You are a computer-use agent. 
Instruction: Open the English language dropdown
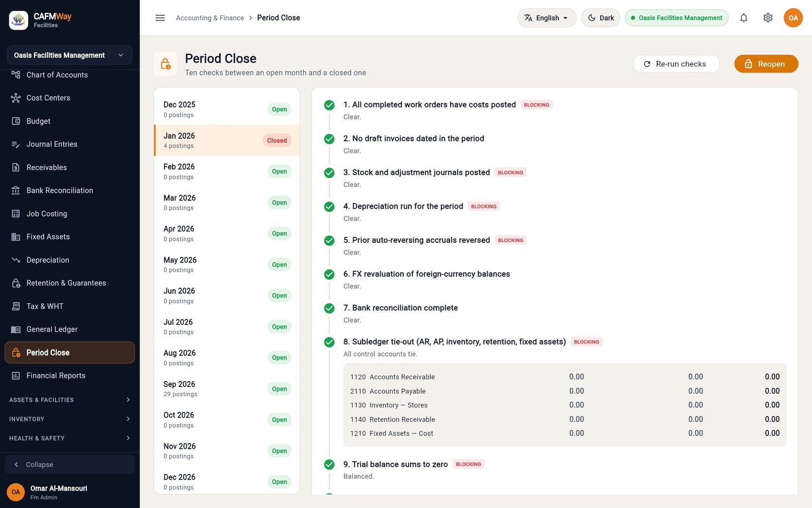point(547,18)
